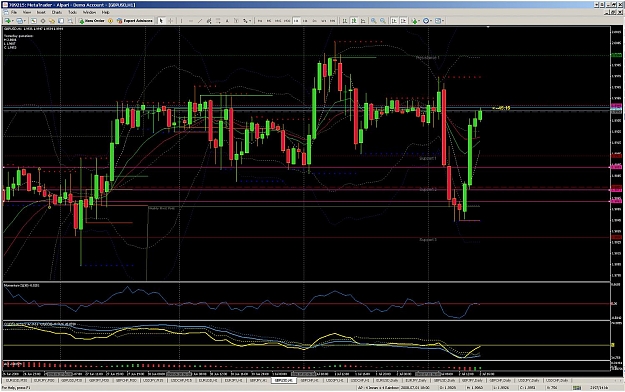Switch chart to line chart mode
Screen dimensions: 625x392
coord(363,20)
